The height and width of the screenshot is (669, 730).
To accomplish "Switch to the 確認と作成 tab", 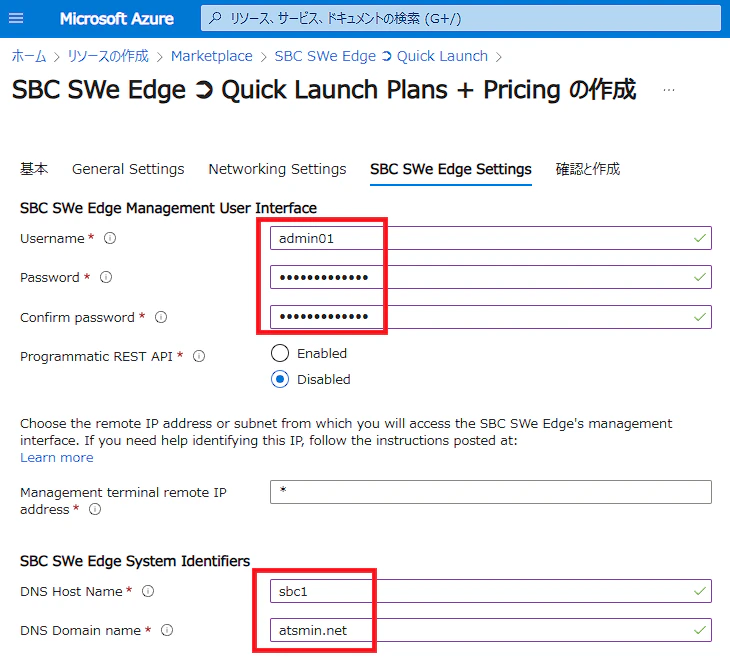I will pyautogui.click(x=588, y=169).
